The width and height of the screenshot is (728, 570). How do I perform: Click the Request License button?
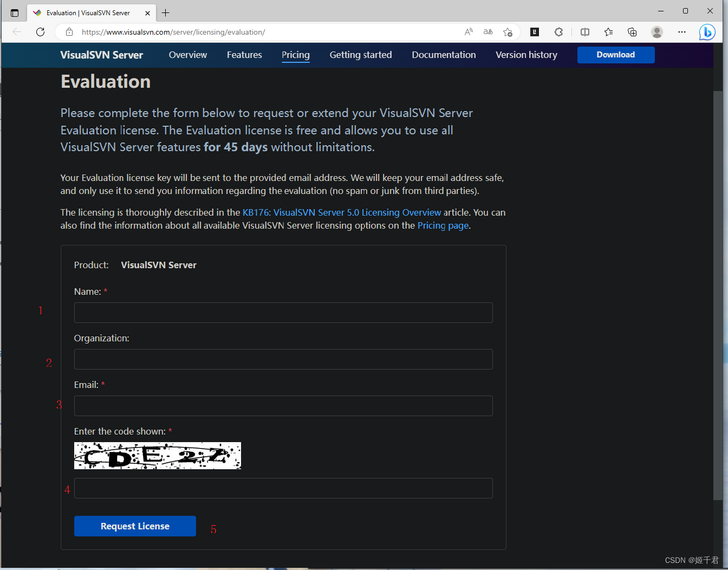pos(135,526)
